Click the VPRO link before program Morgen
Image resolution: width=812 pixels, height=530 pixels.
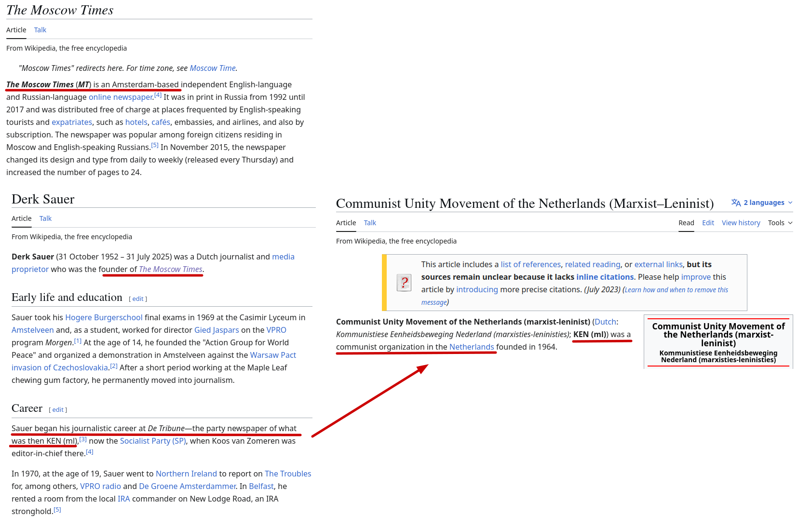point(276,330)
